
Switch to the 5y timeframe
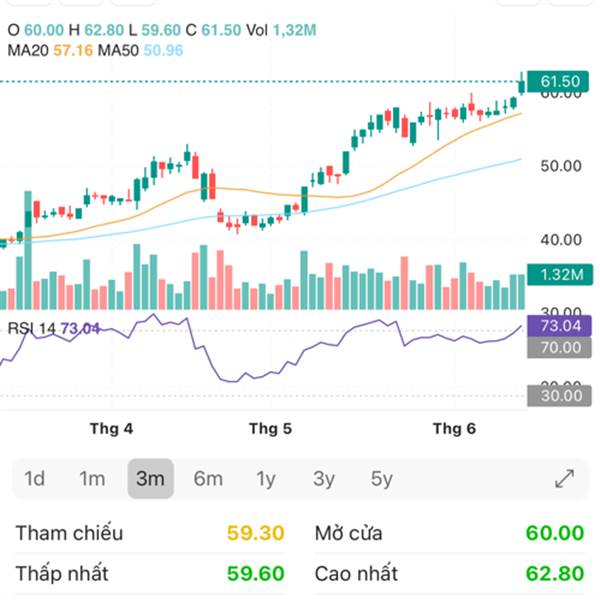(x=382, y=479)
